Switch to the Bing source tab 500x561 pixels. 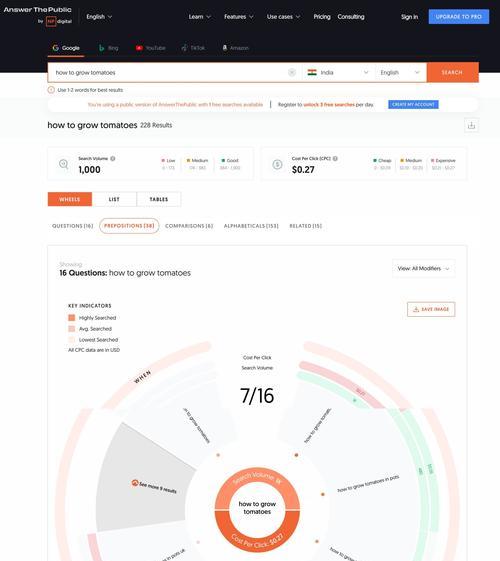click(108, 48)
